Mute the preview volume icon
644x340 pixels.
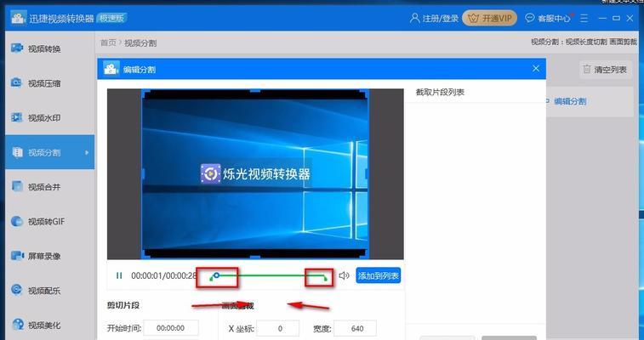(344, 275)
